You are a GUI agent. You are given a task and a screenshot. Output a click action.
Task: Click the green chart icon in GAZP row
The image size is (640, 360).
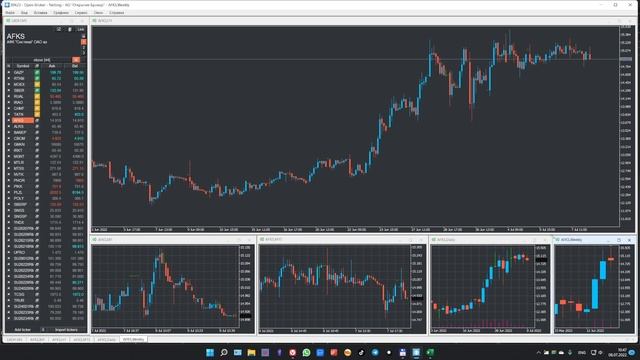(x=37, y=72)
